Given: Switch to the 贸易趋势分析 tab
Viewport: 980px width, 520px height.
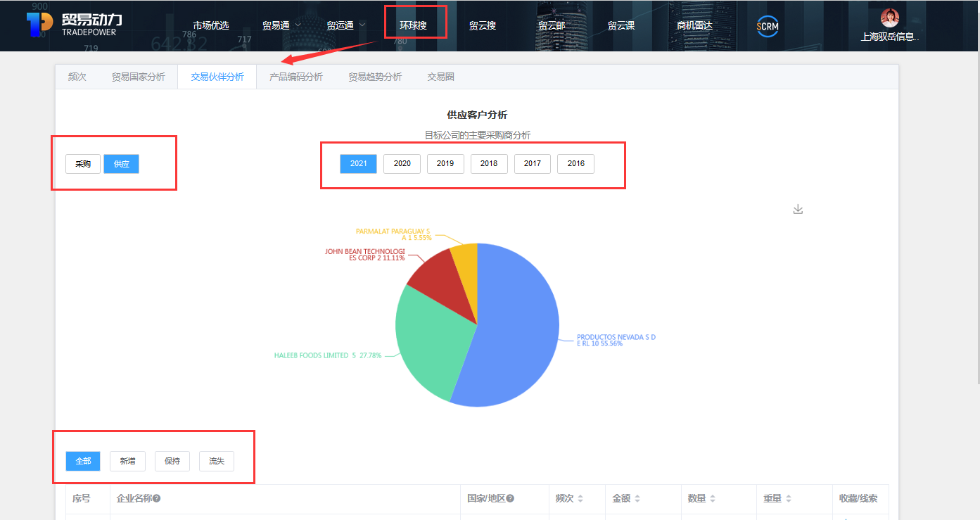Looking at the screenshot, I should click(x=375, y=77).
